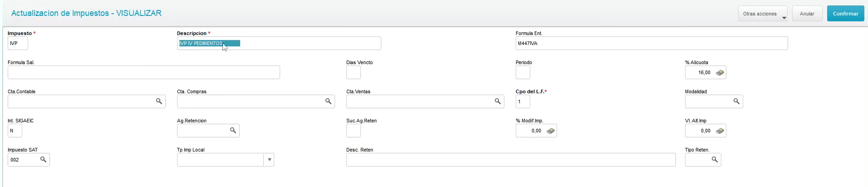Click the Anular button
The width and height of the screenshot is (868, 187).
(807, 14)
